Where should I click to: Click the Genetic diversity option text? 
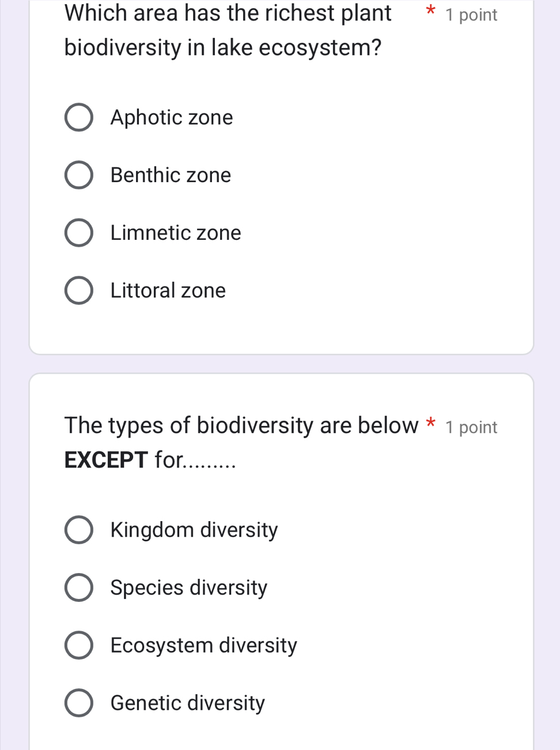tap(187, 703)
